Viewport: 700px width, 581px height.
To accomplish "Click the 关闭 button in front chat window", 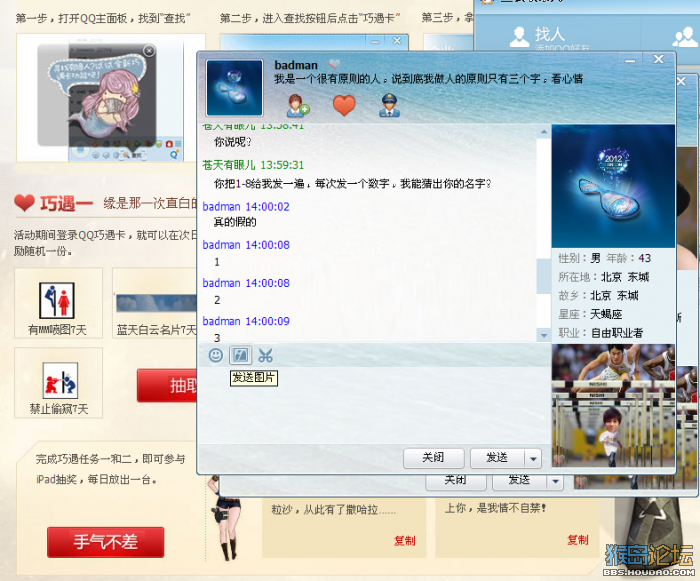I will (433, 458).
